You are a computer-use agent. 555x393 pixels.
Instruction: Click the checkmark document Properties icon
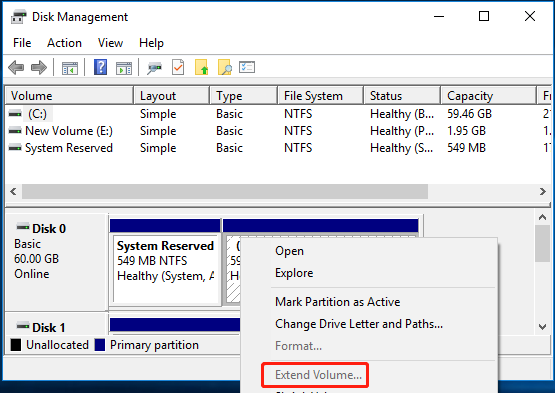point(178,67)
